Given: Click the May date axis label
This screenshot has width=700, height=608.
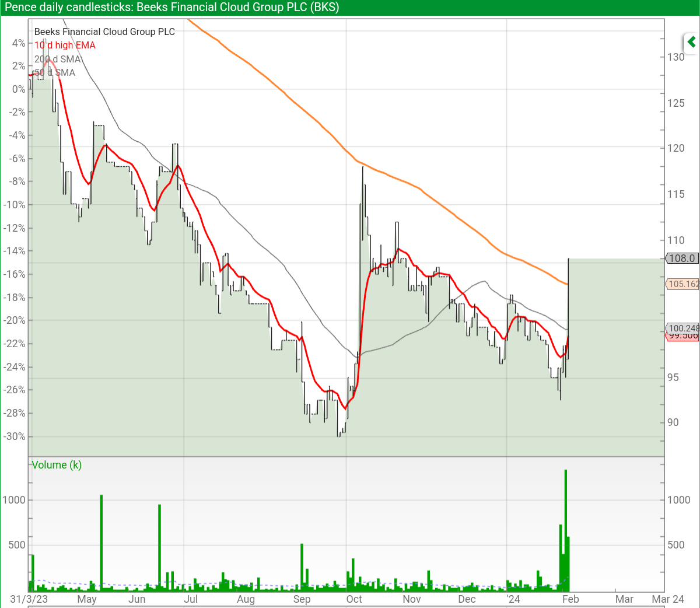Looking at the screenshot, I should (87, 599).
